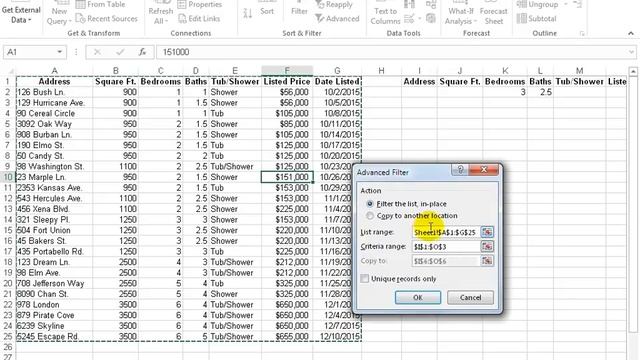Click Text to Columns
The image size is (640, 360).
coord(385,16)
